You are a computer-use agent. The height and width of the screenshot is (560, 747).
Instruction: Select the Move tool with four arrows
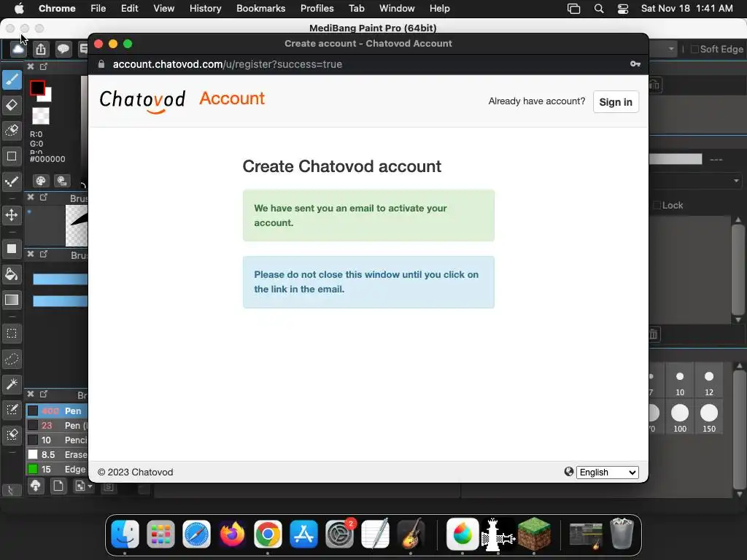(x=12, y=215)
